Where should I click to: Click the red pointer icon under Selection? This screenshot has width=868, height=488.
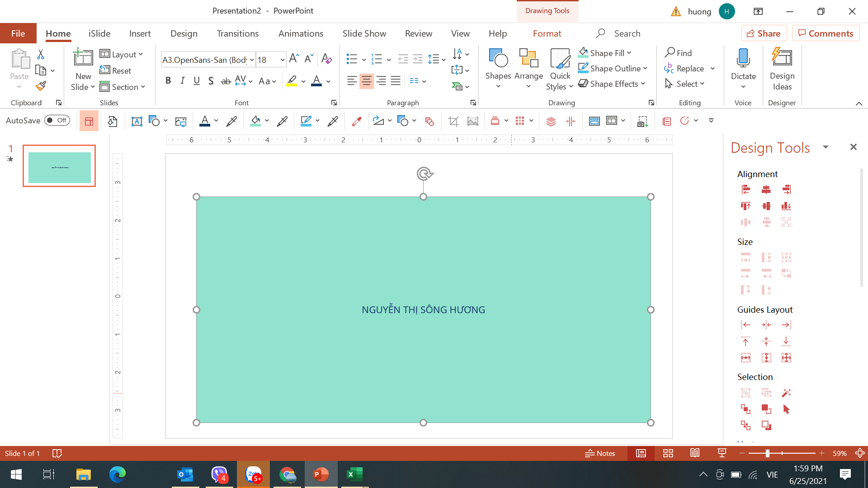click(787, 409)
